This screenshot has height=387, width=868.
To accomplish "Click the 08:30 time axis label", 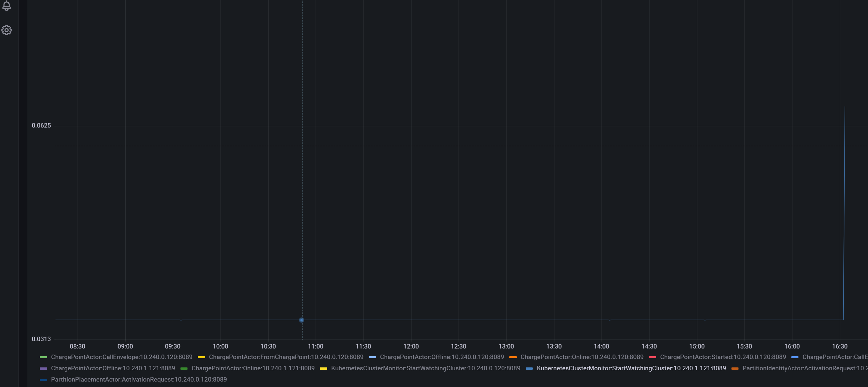I will (78, 346).
